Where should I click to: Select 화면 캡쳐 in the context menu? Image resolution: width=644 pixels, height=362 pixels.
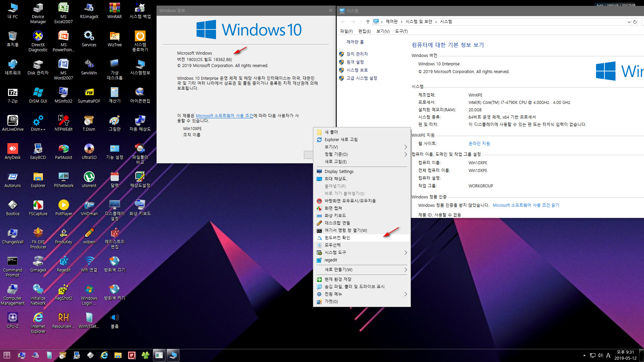[x=362, y=208]
